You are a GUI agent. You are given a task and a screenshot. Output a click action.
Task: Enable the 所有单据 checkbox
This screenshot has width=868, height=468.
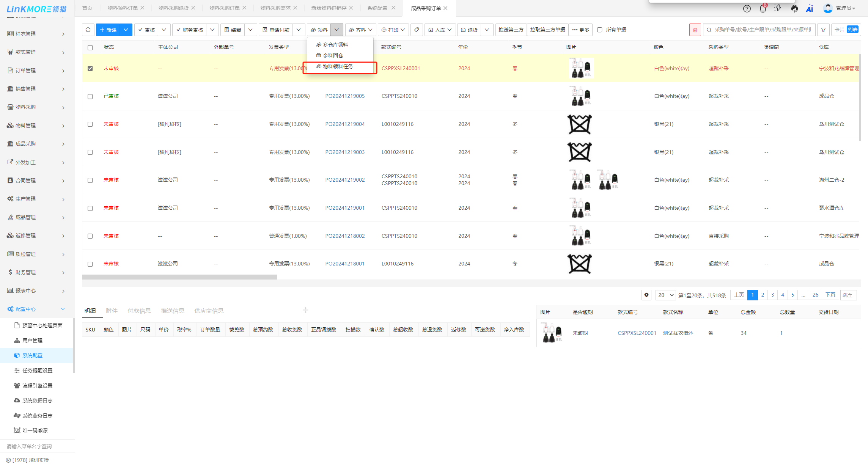point(600,30)
